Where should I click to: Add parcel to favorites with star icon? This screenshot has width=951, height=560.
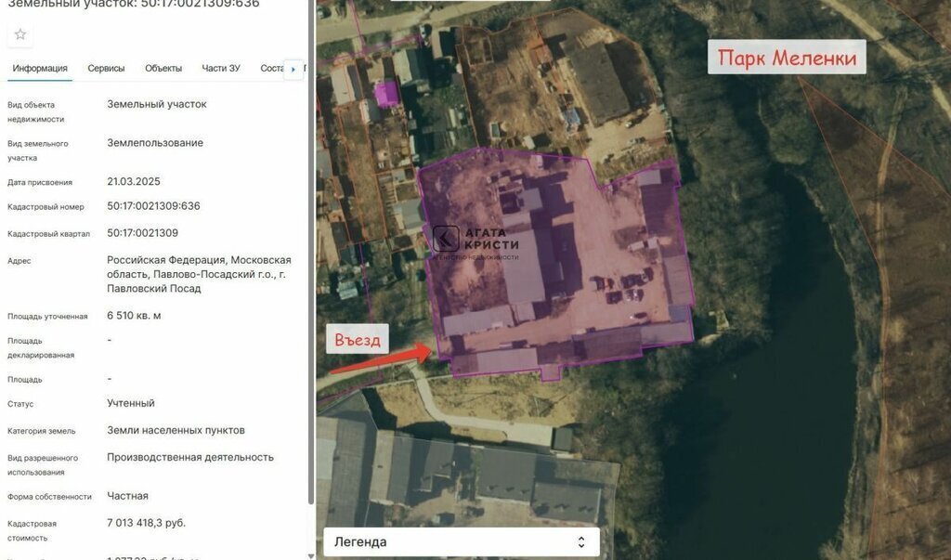(x=20, y=34)
